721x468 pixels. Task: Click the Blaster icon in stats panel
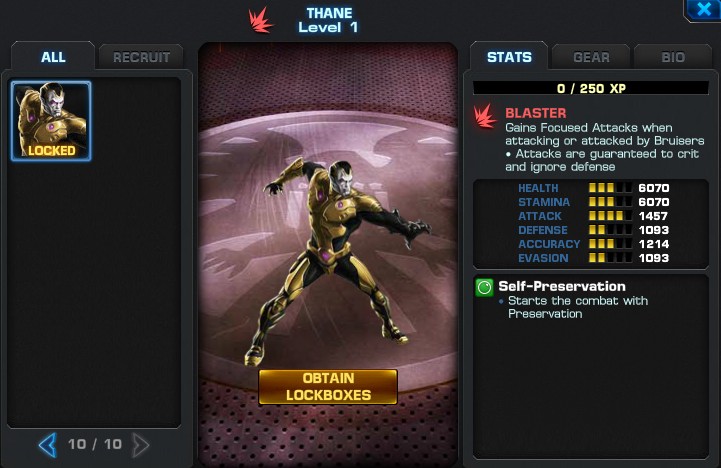(485, 116)
